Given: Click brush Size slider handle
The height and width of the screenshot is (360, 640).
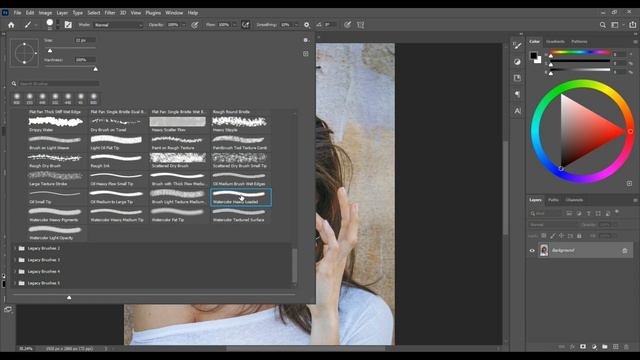Looking at the screenshot, I should click(50, 51).
